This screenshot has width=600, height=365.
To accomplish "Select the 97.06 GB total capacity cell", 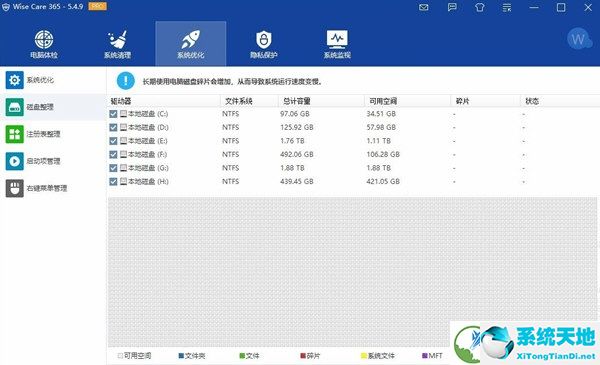I will [295, 114].
